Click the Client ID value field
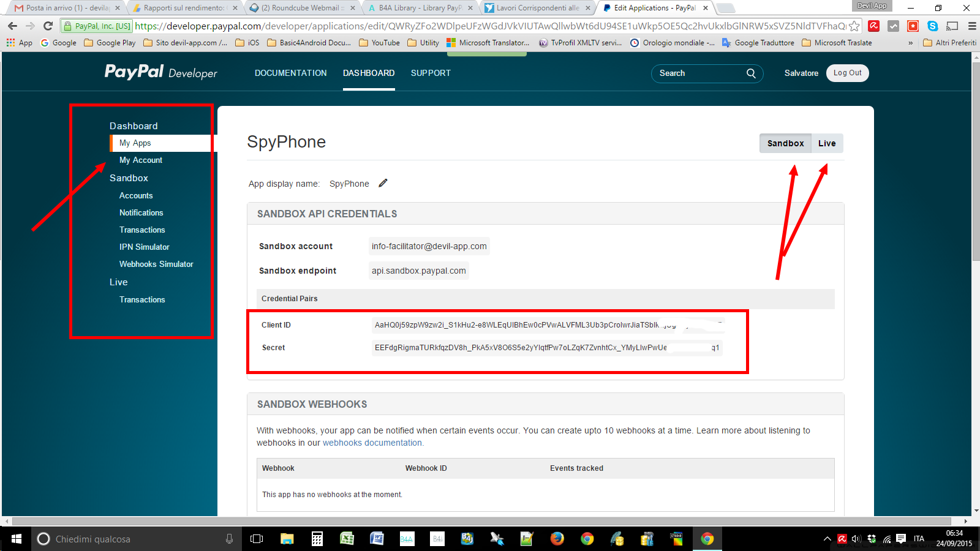The width and height of the screenshot is (980, 551). (548, 325)
